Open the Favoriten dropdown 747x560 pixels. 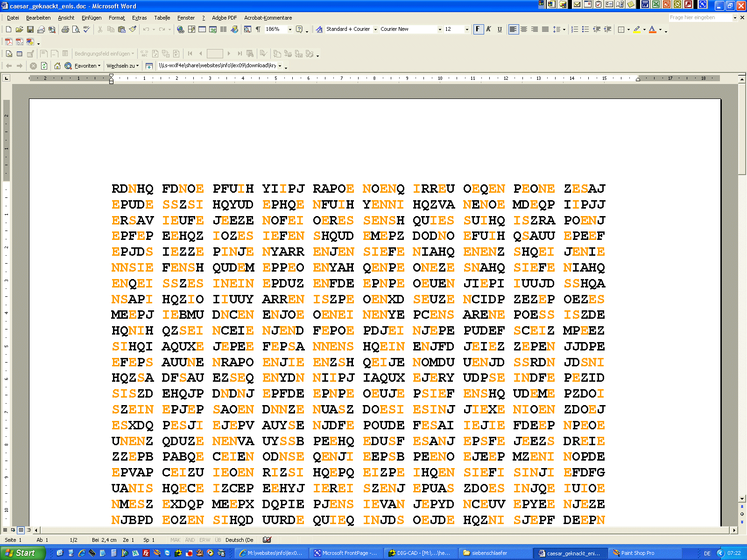(87, 66)
